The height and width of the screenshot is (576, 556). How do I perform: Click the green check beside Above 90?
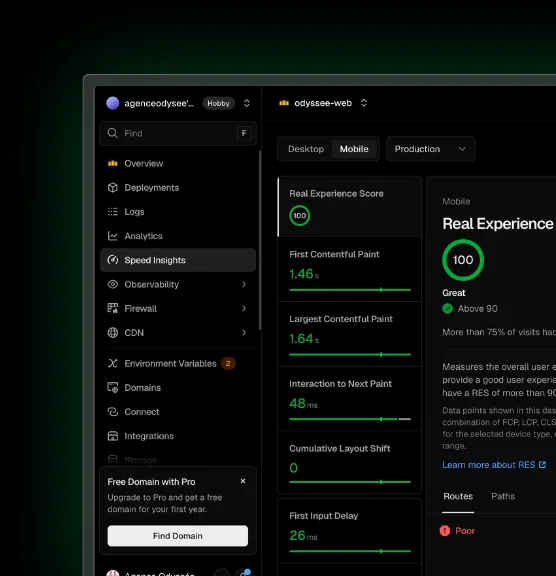pyautogui.click(x=447, y=309)
